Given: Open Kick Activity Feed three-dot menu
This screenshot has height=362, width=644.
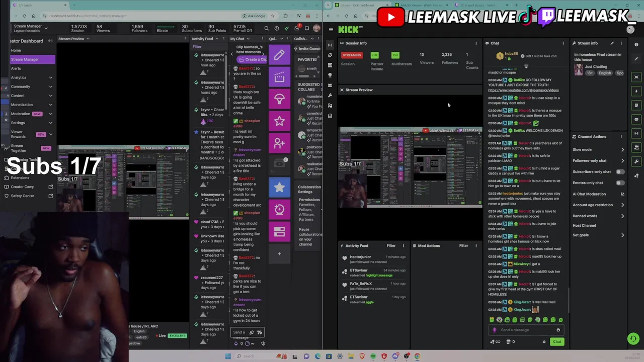Looking at the screenshot, I should 403,246.
